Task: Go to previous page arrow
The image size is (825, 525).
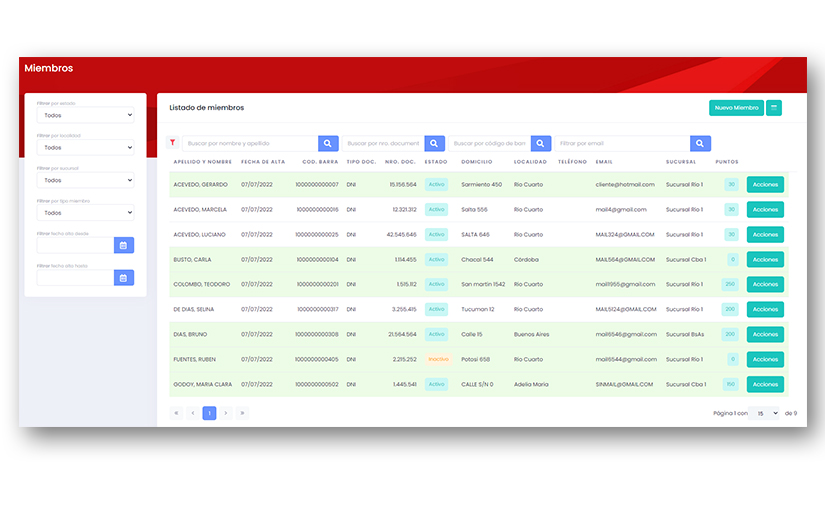Action: click(193, 413)
